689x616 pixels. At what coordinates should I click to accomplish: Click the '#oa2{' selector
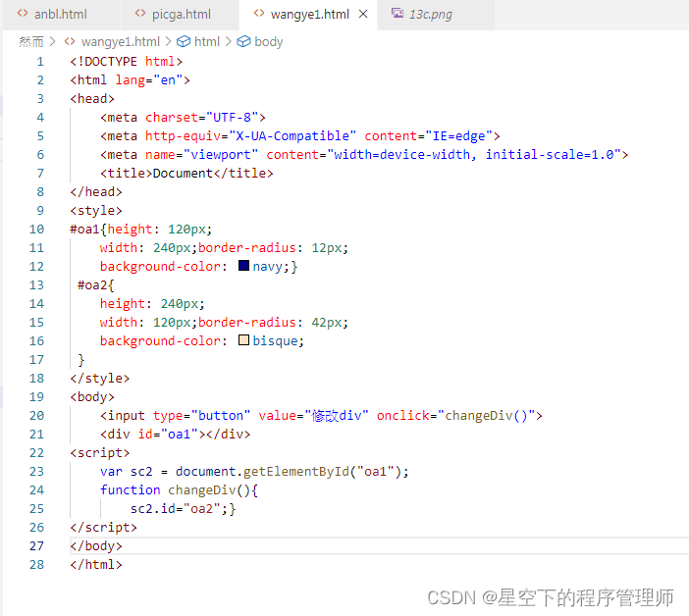pos(96,285)
